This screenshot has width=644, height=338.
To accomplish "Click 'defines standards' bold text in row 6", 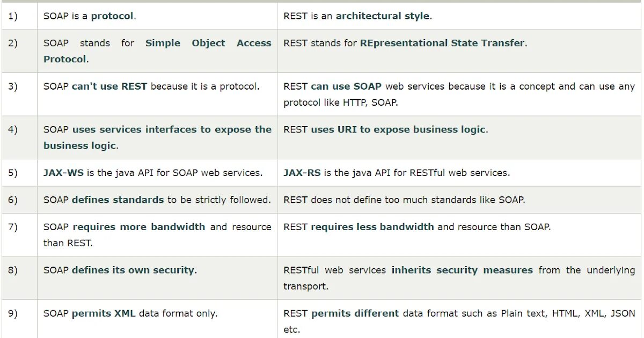I will (118, 200).
